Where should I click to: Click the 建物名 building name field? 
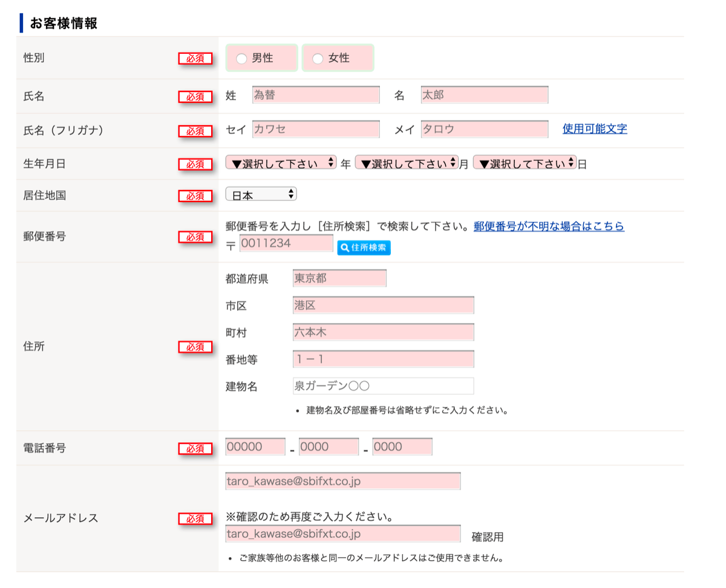click(x=383, y=386)
